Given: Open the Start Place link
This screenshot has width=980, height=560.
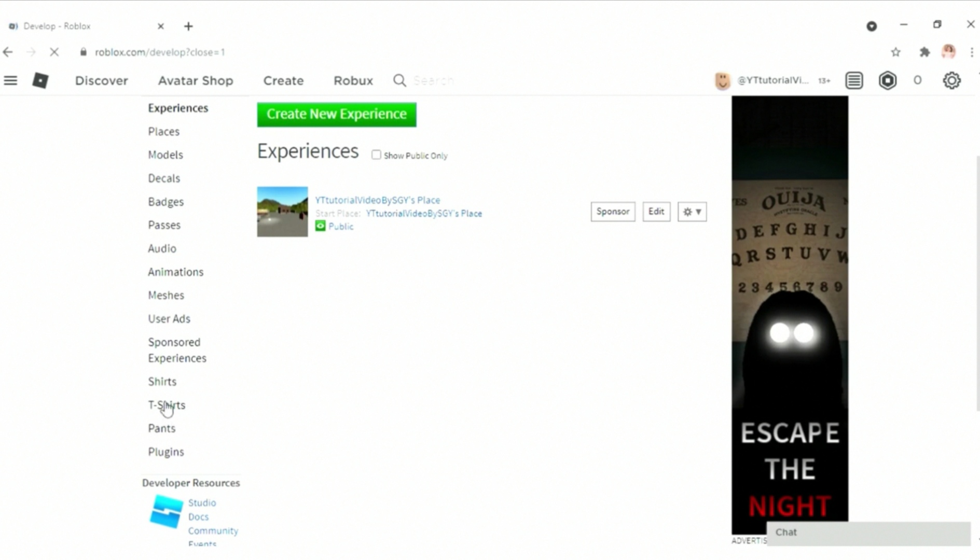Looking at the screenshot, I should [424, 214].
